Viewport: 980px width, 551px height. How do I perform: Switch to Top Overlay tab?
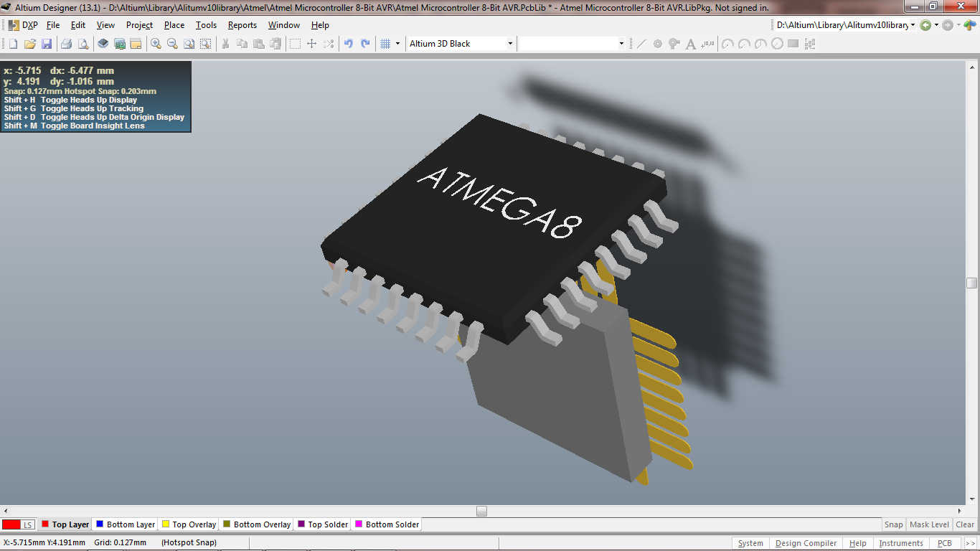pyautogui.click(x=189, y=524)
